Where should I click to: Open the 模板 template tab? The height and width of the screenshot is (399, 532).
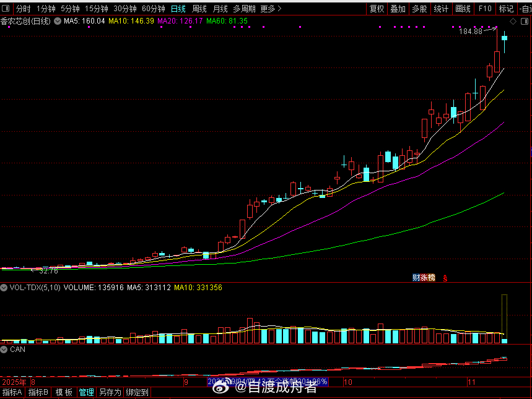click(x=64, y=393)
